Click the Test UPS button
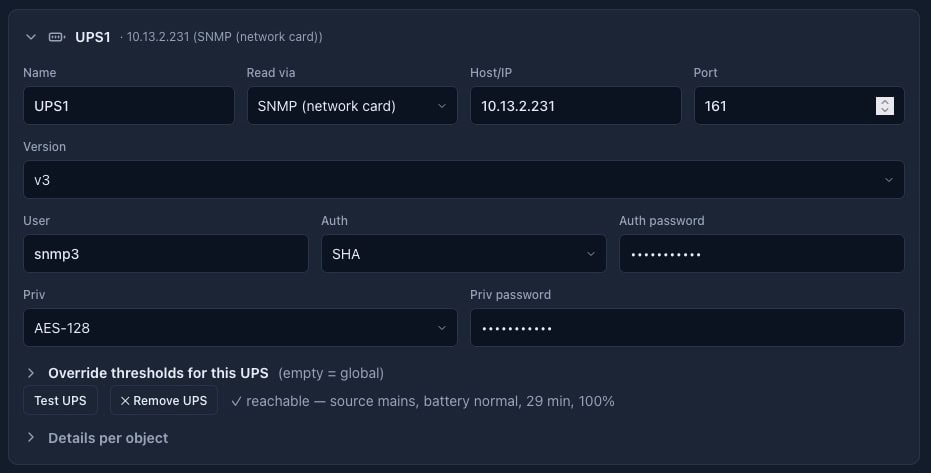 click(x=61, y=401)
